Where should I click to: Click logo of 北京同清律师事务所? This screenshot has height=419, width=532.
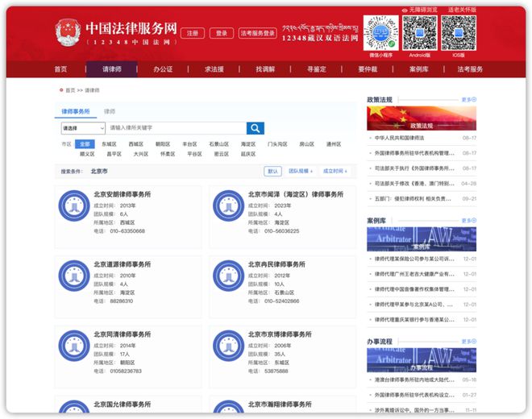tap(74, 346)
